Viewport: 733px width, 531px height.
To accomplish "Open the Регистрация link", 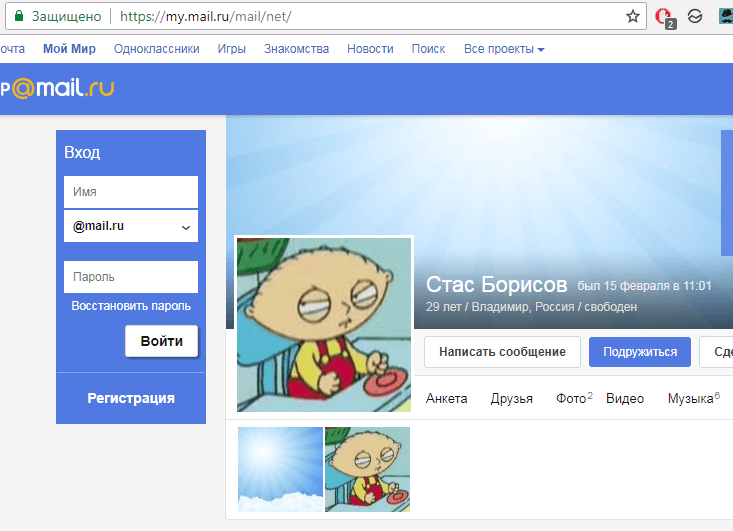I will pos(131,398).
